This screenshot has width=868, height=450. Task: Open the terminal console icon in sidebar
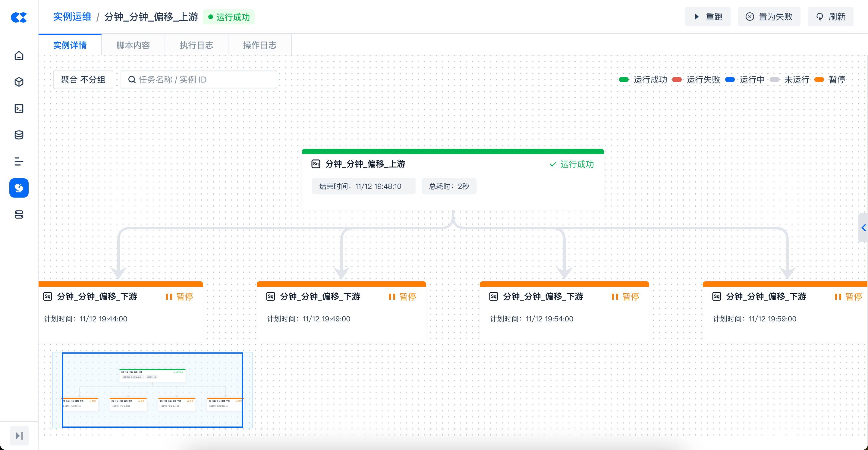(x=19, y=108)
